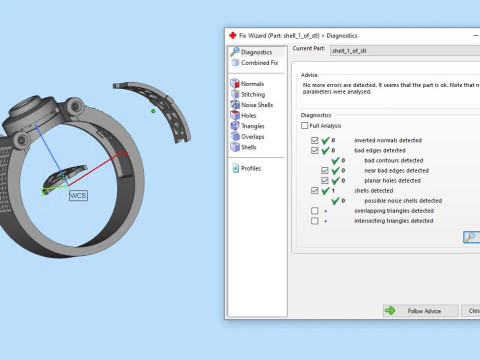Image resolution: width=480 pixels, height=360 pixels.
Task: Click the Current Part name field
Action: 405,51
